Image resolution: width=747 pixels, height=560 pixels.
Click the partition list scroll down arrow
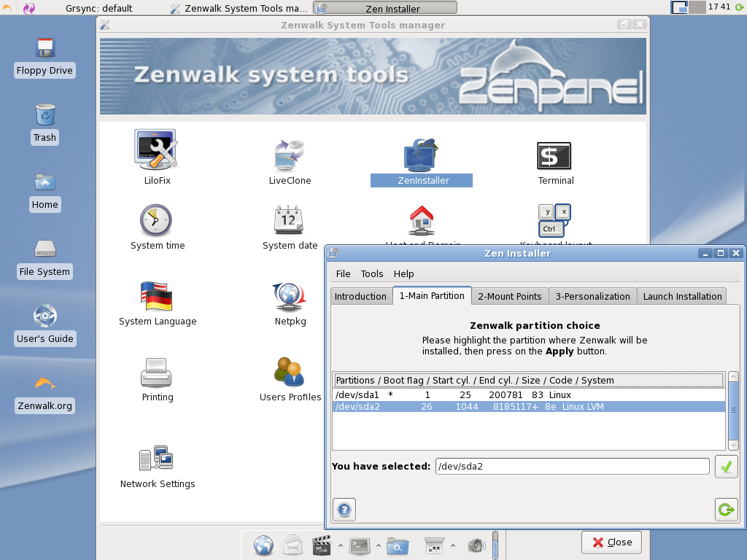tap(733, 445)
